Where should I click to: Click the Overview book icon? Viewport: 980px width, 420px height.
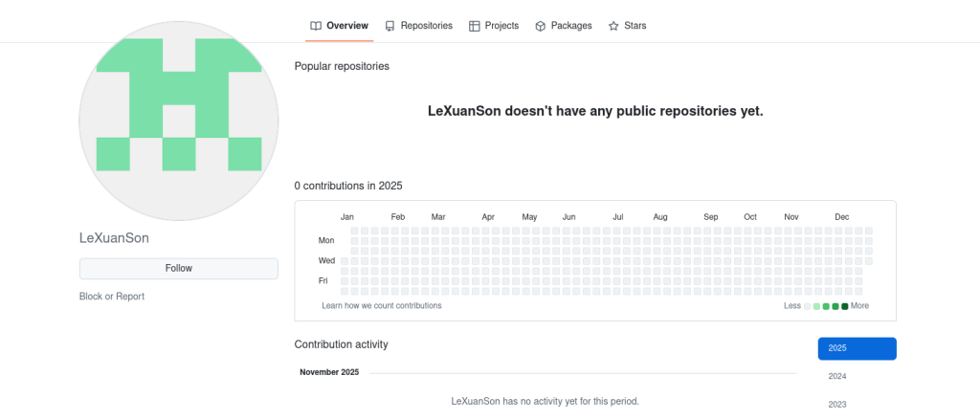coord(316,26)
